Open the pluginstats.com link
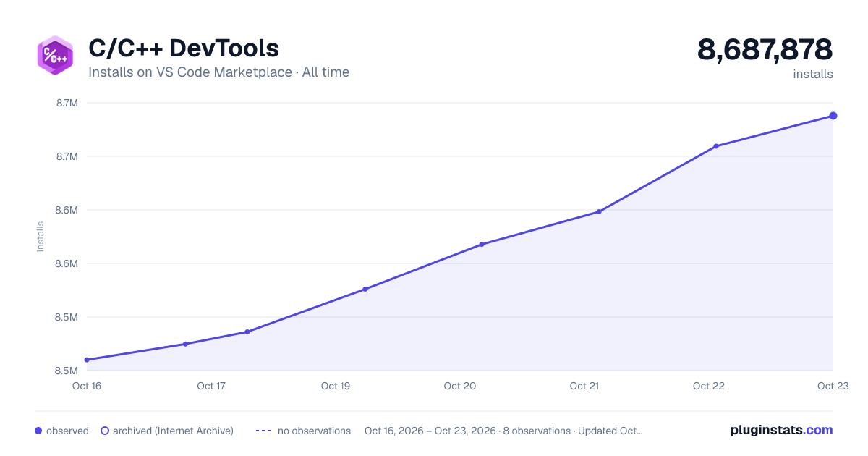The width and height of the screenshot is (868, 456). pyautogui.click(x=782, y=430)
